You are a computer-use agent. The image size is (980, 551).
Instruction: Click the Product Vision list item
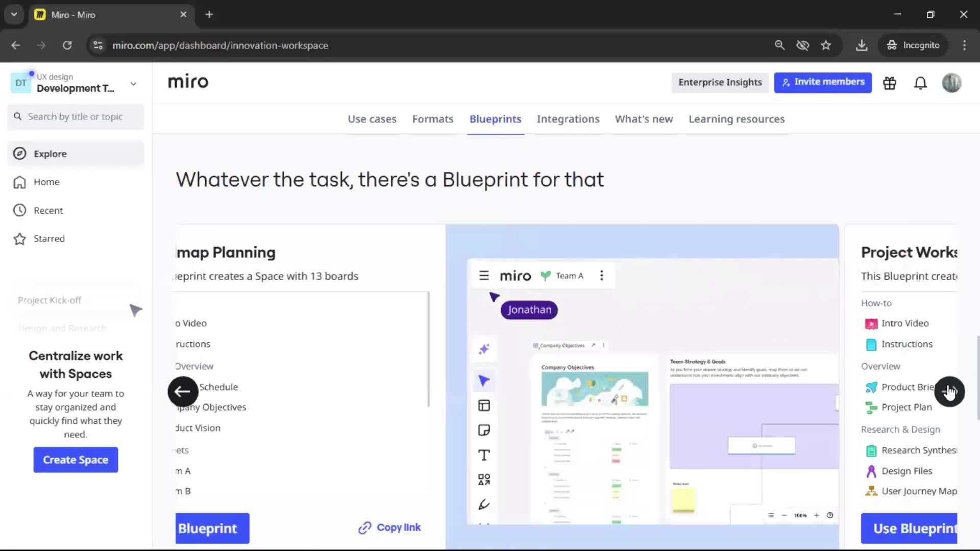[198, 428]
